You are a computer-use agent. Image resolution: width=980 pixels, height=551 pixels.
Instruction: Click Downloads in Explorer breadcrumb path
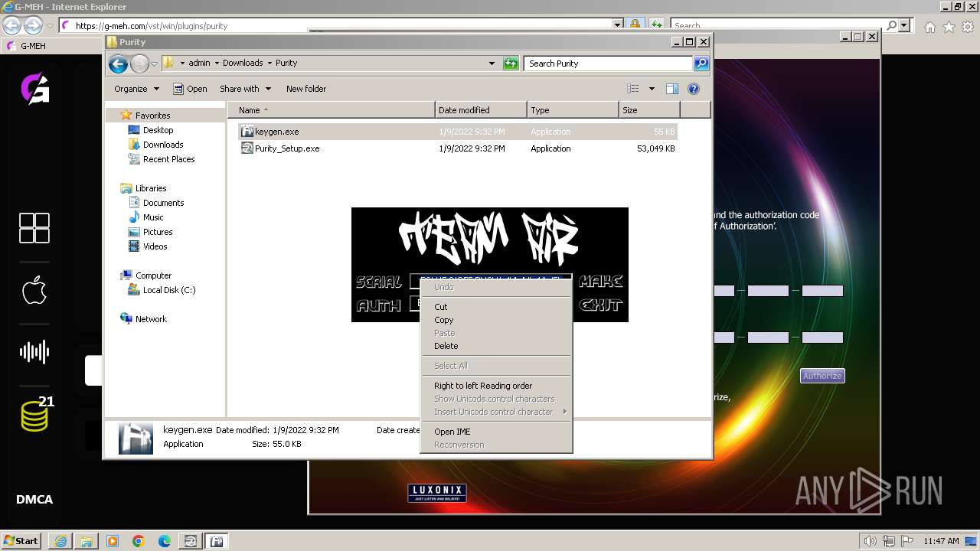pyautogui.click(x=243, y=64)
